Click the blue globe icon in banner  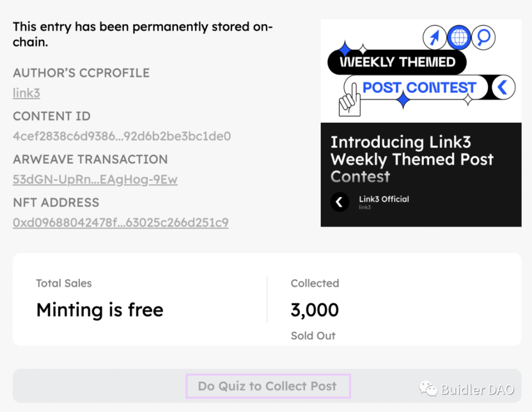(x=459, y=37)
